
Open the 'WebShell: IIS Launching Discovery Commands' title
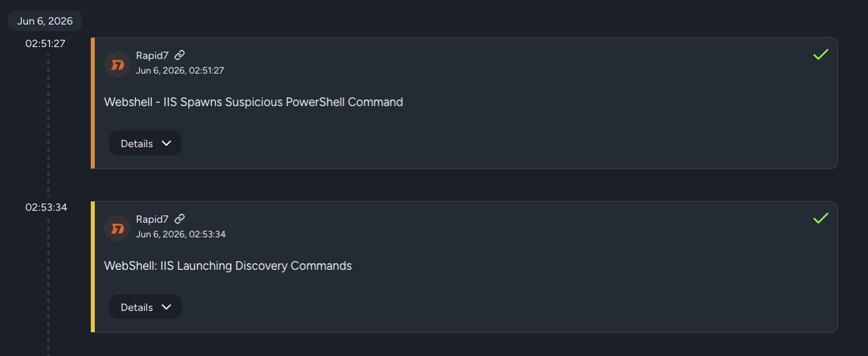227,266
